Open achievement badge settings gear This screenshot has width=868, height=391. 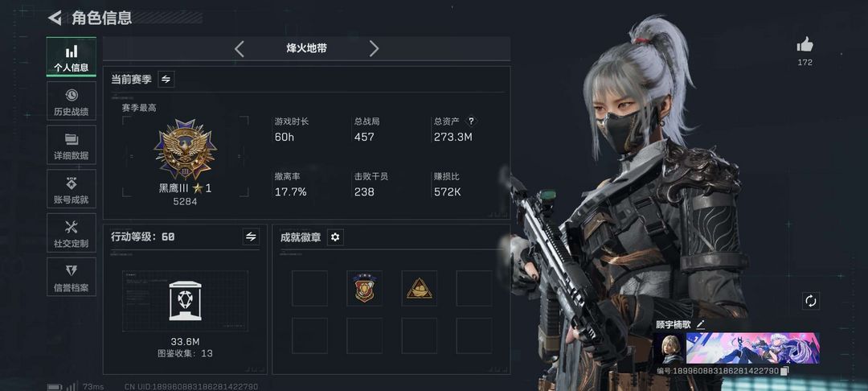tap(335, 237)
